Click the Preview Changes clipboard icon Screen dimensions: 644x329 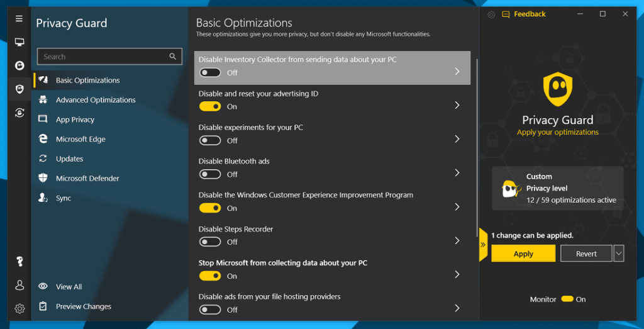(43, 306)
